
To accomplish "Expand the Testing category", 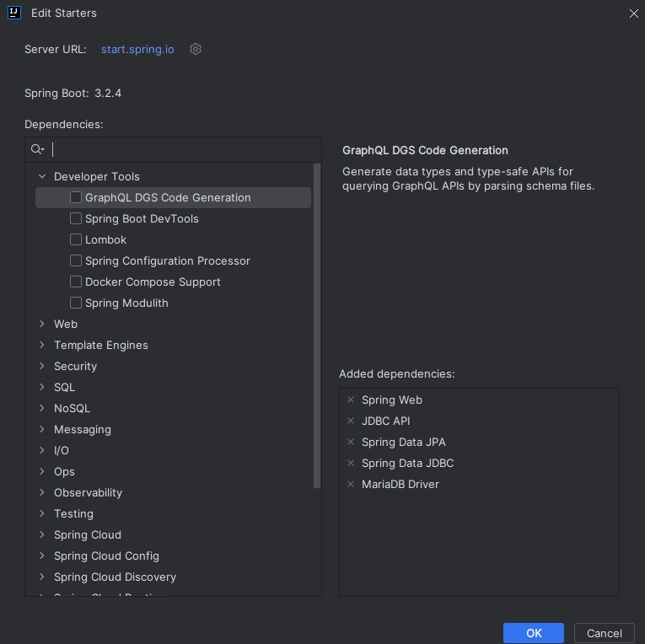I will 42,513.
